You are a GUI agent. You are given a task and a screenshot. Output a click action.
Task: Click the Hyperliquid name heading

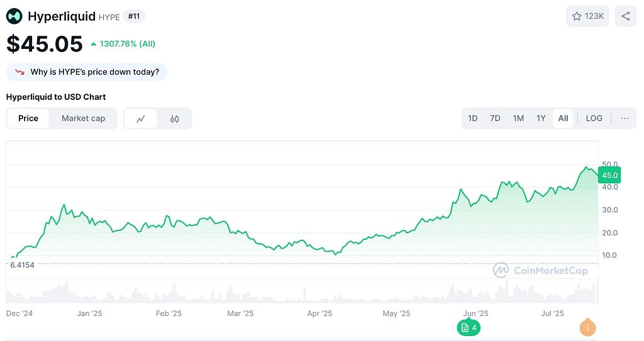pos(62,16)
